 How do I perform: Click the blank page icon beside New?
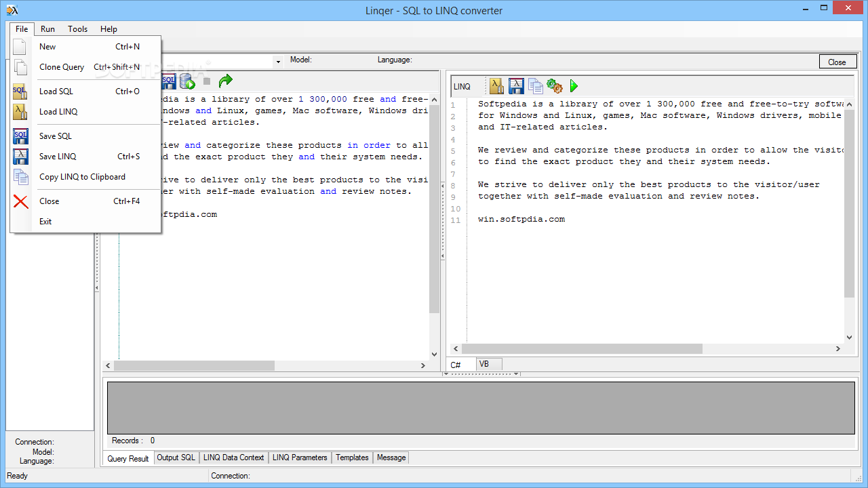click(20, 47)
